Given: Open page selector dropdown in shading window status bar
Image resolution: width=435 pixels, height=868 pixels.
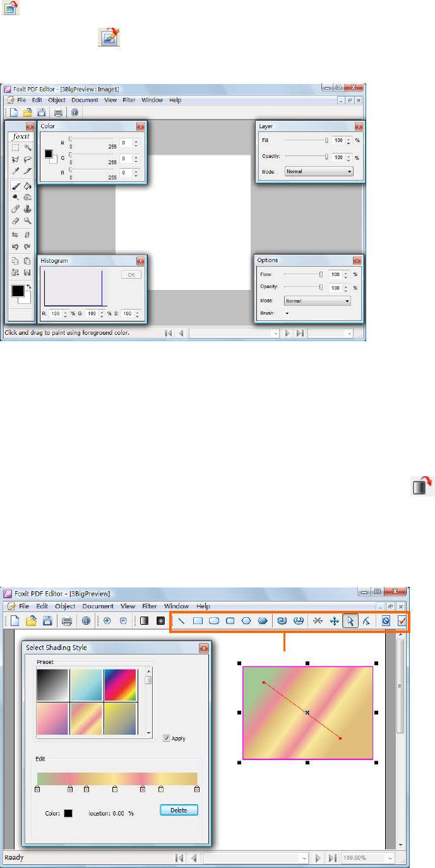Looking at the screenshot, I should [256, 858].
